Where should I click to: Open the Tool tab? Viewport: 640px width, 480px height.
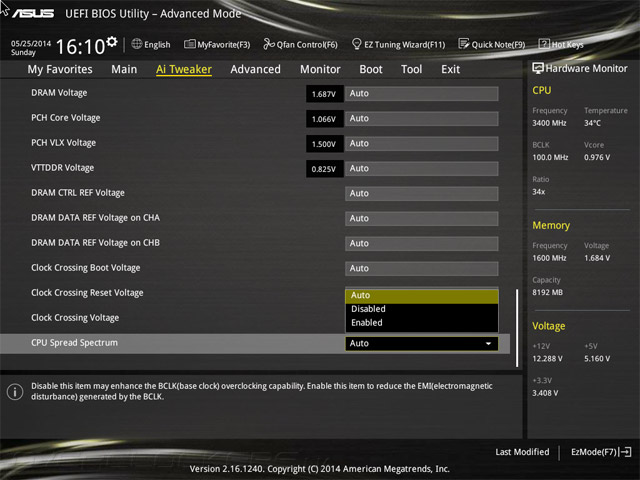(x=411, y=69)
